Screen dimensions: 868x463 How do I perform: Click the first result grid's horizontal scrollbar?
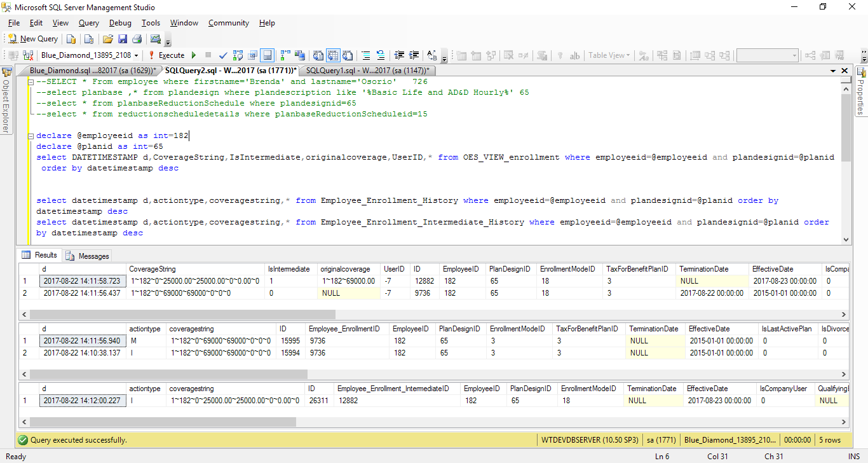(x=182, y=314)
